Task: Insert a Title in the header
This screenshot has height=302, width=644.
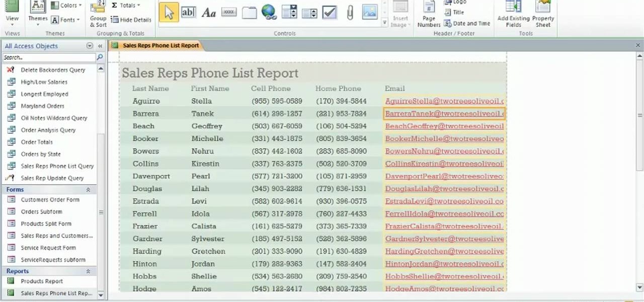Action: [x=454, y=12]
